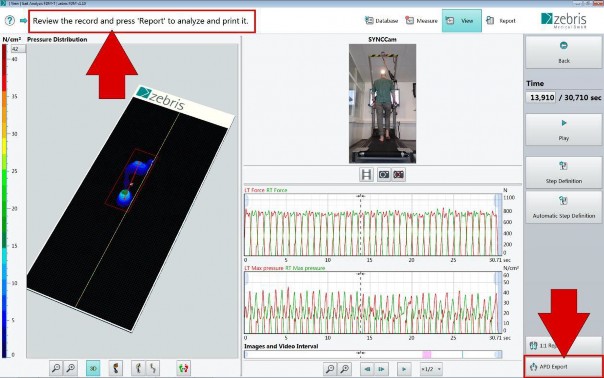Click the pressure color scale bar

pyautogui.click(x=4, y=201)
